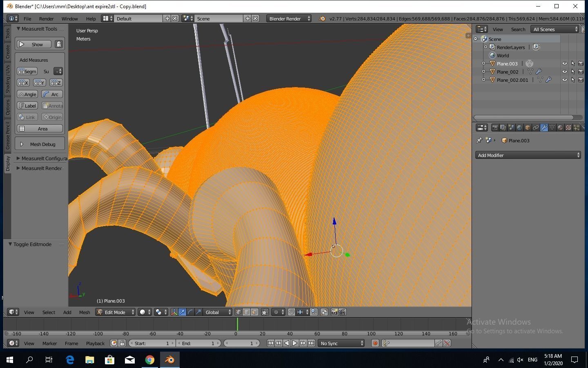Open the Object properties tab

point(528,128)
